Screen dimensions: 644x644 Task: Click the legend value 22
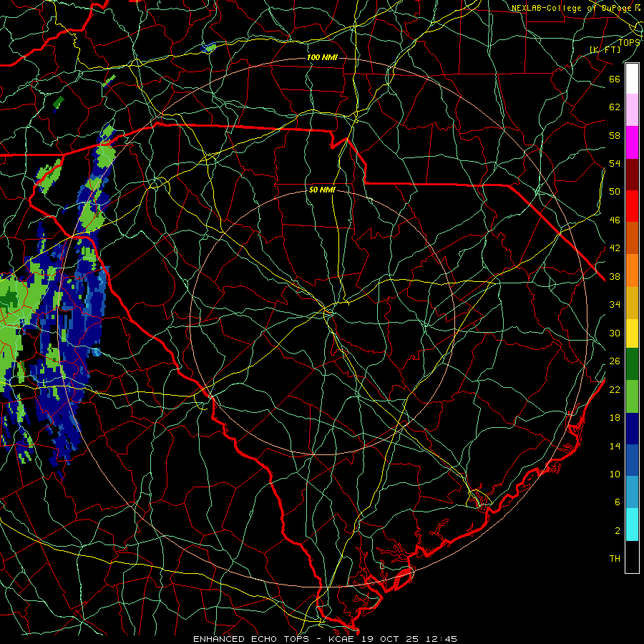(x=615, y=389)
